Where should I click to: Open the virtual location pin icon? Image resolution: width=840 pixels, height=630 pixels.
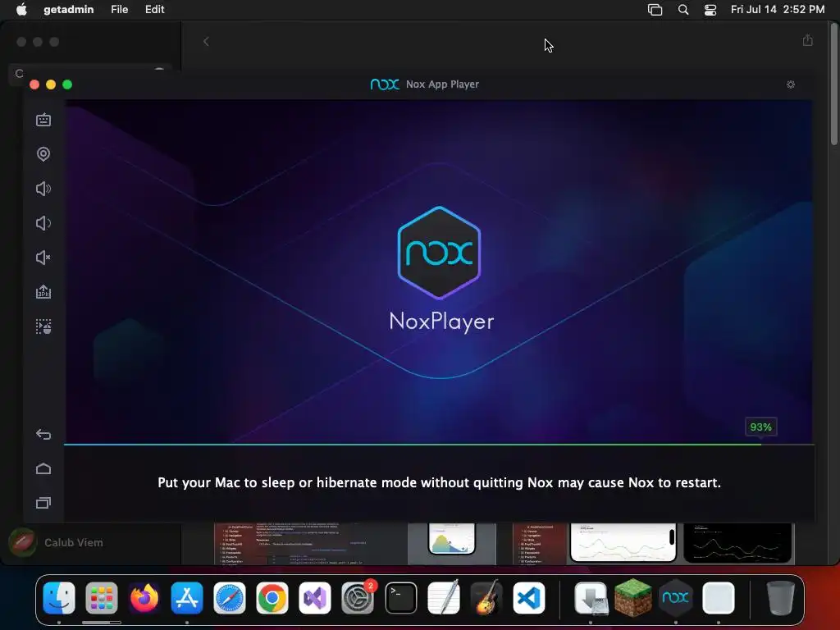pyautogui.click(x=43, y=154)
